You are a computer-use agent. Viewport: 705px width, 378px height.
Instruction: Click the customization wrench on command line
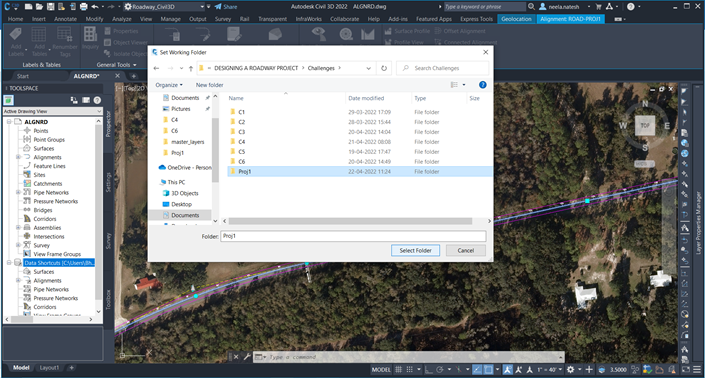[247, 357]
